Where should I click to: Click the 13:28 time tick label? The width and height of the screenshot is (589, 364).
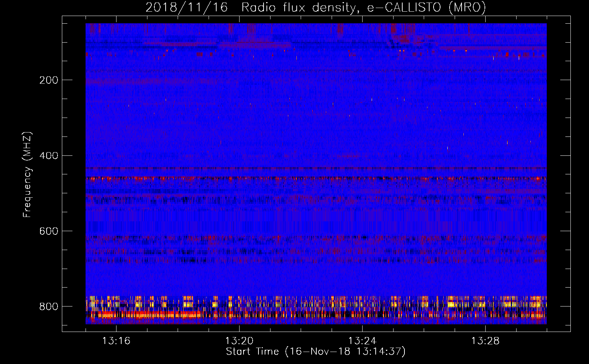pyautogui.click(x=485, y=341)
